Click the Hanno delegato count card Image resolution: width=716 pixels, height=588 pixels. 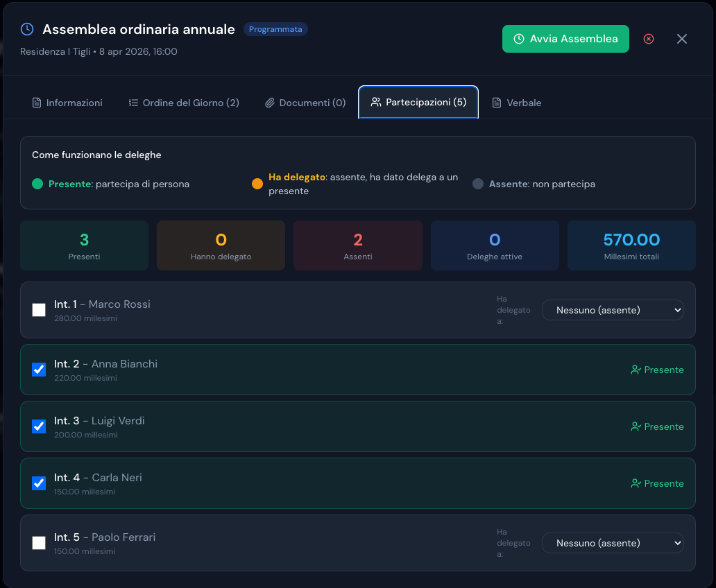point(221,245)
